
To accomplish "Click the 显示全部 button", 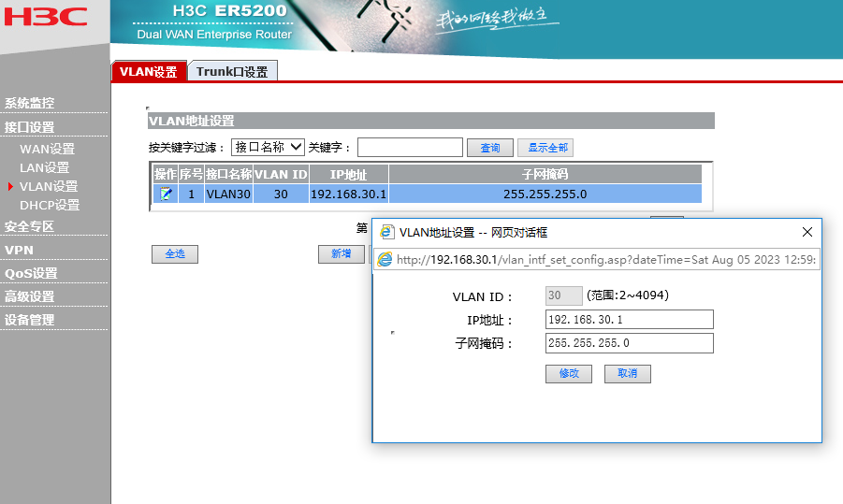I will tap(545, 148).
